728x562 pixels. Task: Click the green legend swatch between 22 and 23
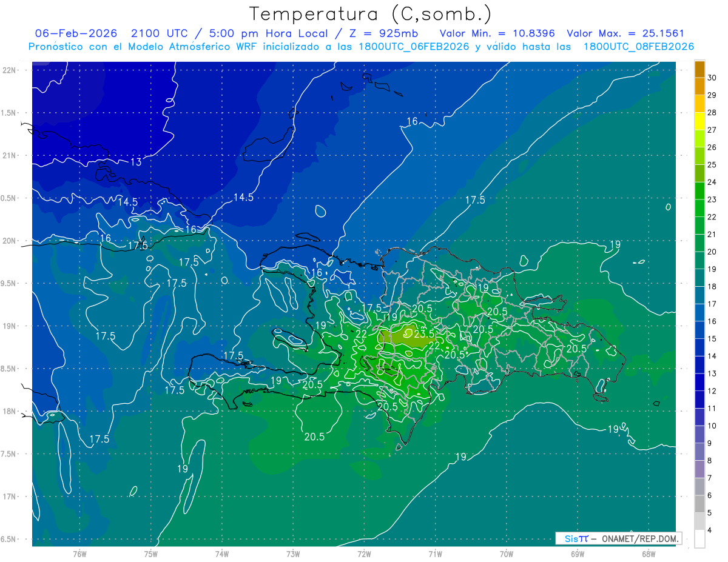699,209
